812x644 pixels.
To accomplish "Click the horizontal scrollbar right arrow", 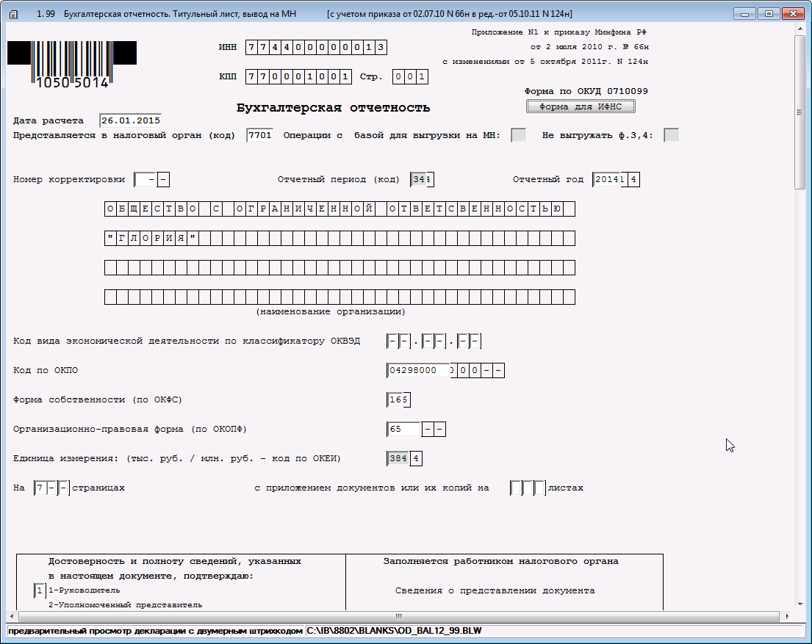I will pos(787,616).
